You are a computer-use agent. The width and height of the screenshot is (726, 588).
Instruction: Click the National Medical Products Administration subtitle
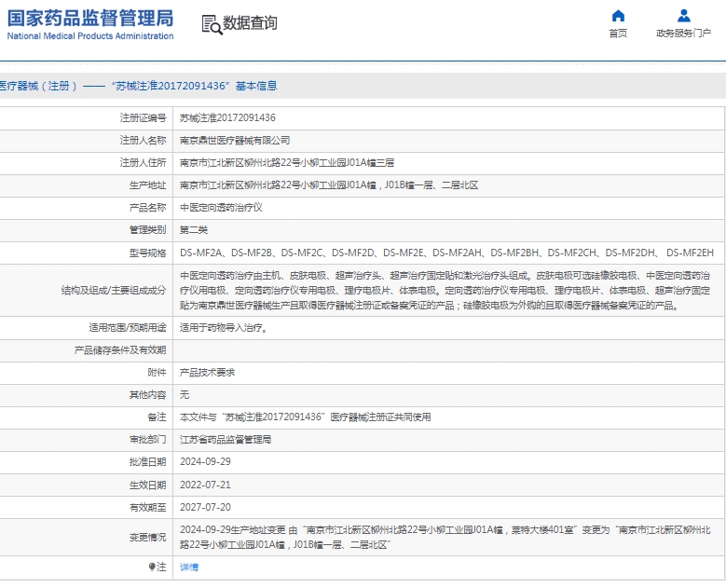tap(90, 36)
